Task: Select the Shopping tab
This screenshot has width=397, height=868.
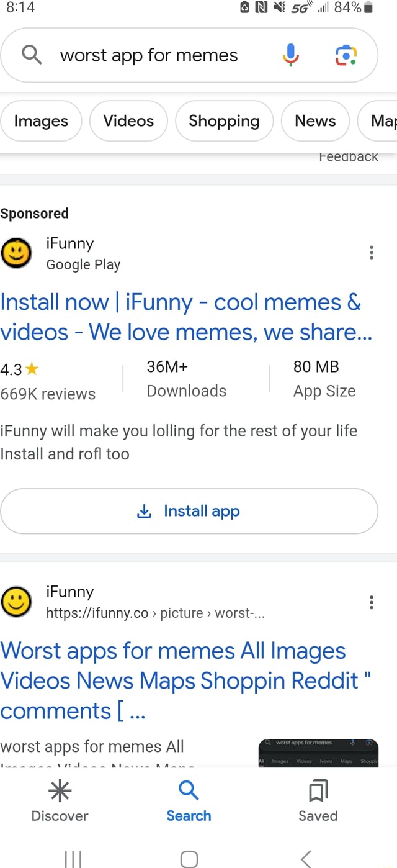Action: [x=224, y=121]
